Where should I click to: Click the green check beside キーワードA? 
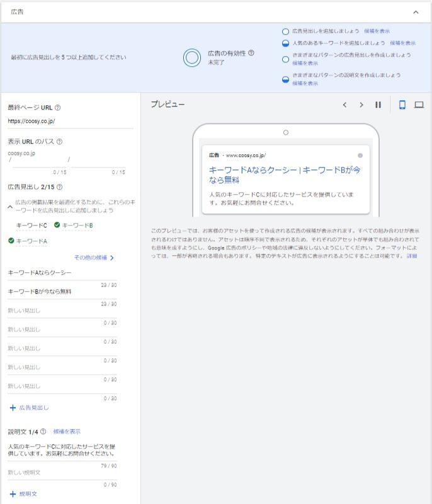(11, 241)
